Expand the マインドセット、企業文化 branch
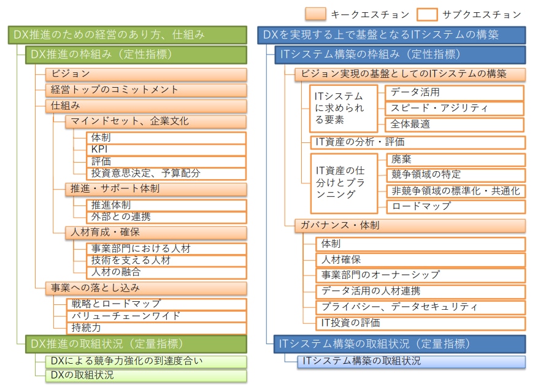535x392 pixels. coord(156,121)
